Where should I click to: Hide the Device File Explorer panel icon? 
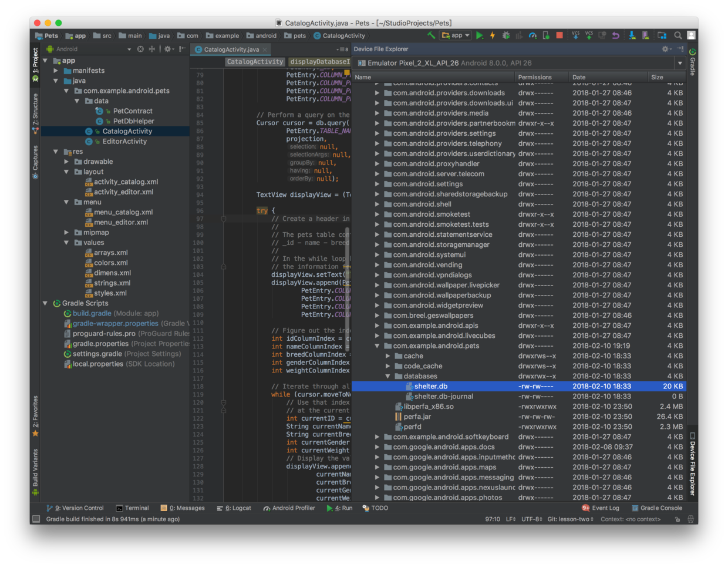[x=680, y=49]
